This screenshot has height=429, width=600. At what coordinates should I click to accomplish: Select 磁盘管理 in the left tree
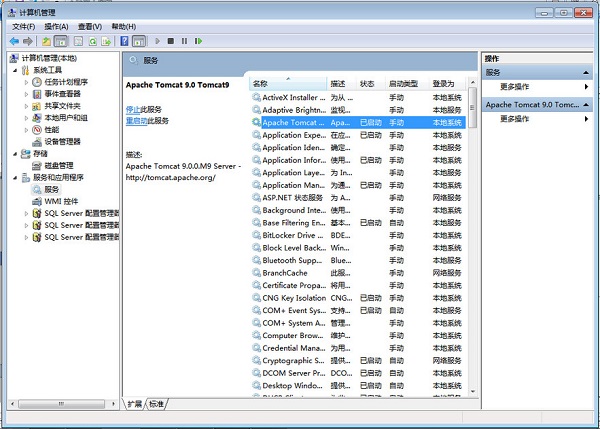(58, 165)
